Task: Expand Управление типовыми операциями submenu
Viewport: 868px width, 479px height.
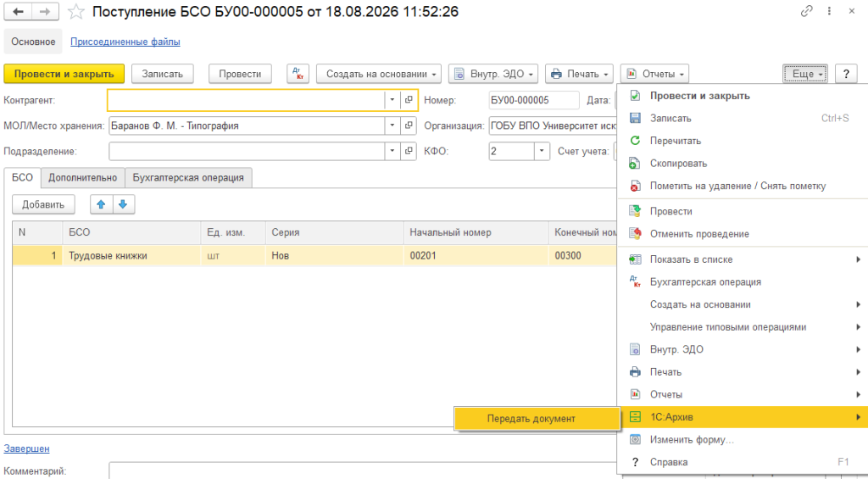Action: pyautogui.click(x=743, y=327)
